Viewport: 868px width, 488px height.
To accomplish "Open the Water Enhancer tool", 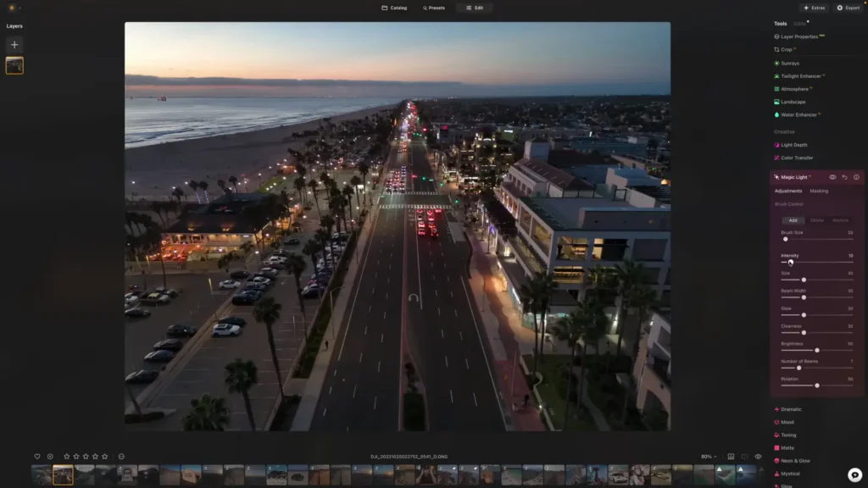I will click(x=798, y=114).
